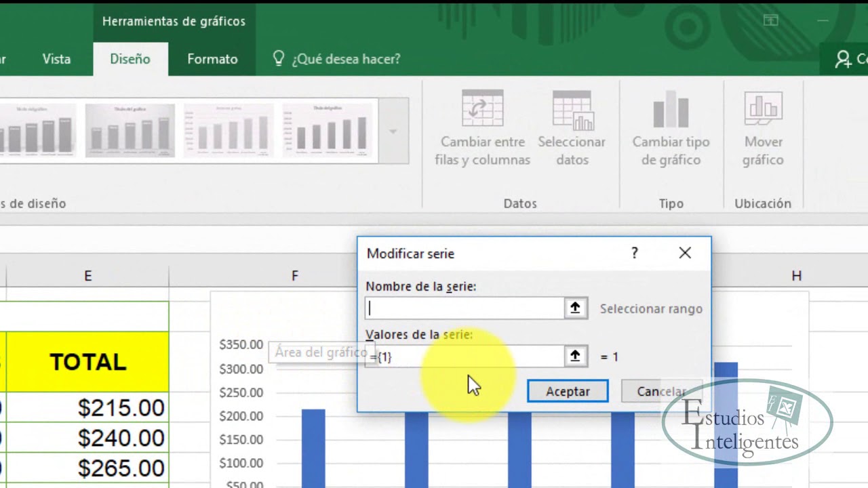Screen dimensions: 868x488
Task: Click Cambiar tipo de gráfico
Action: (x=671, y=126)
